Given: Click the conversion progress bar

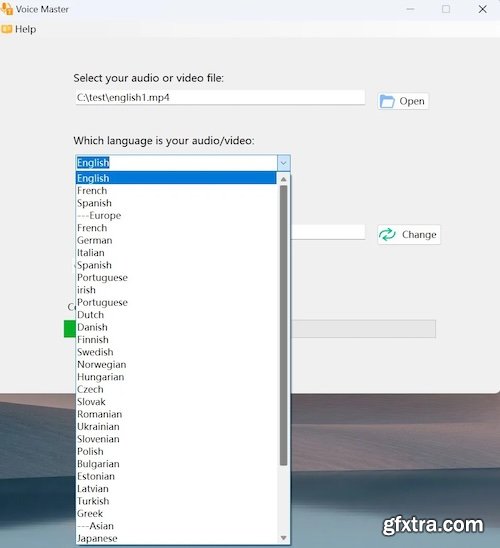Looking at the screenshot, I should 363,329.
